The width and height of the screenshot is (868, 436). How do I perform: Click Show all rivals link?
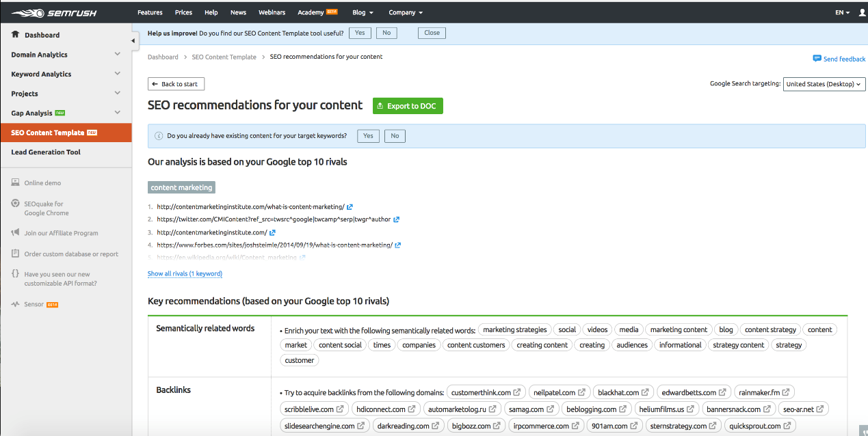(x=185, y=274)
